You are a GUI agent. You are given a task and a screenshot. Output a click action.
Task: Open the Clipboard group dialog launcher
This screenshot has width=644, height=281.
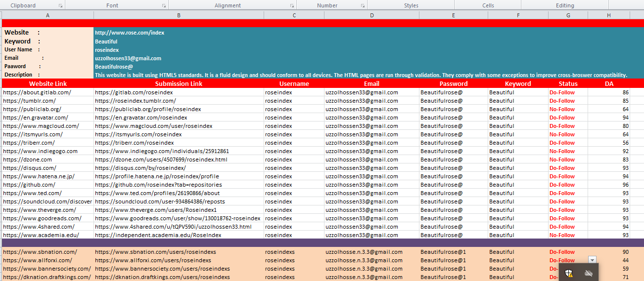pos(60,5)
